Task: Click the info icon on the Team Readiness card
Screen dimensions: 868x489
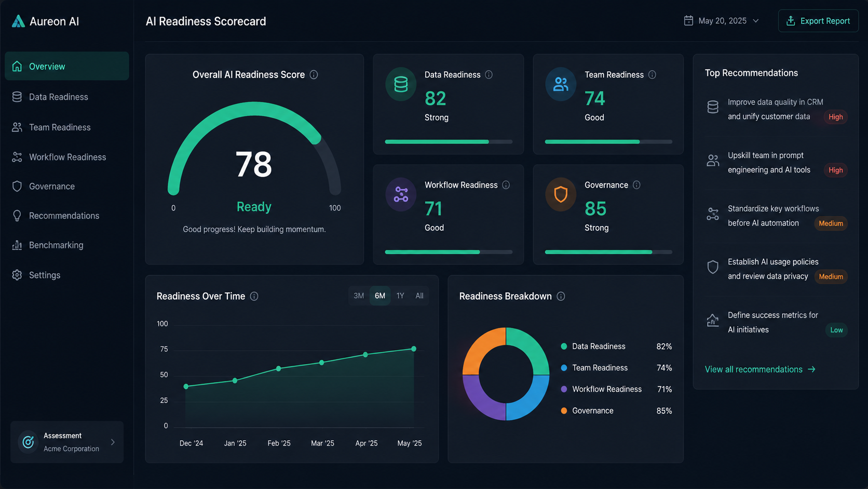Action: (652, 75)
